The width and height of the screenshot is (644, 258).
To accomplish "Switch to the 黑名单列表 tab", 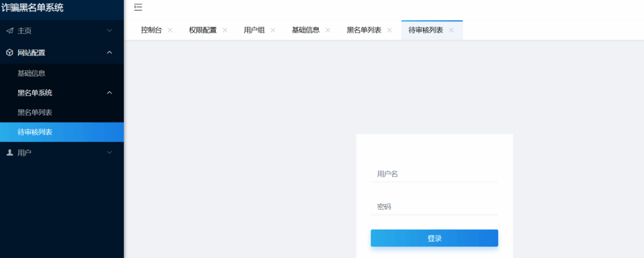I will click(364, 30).
